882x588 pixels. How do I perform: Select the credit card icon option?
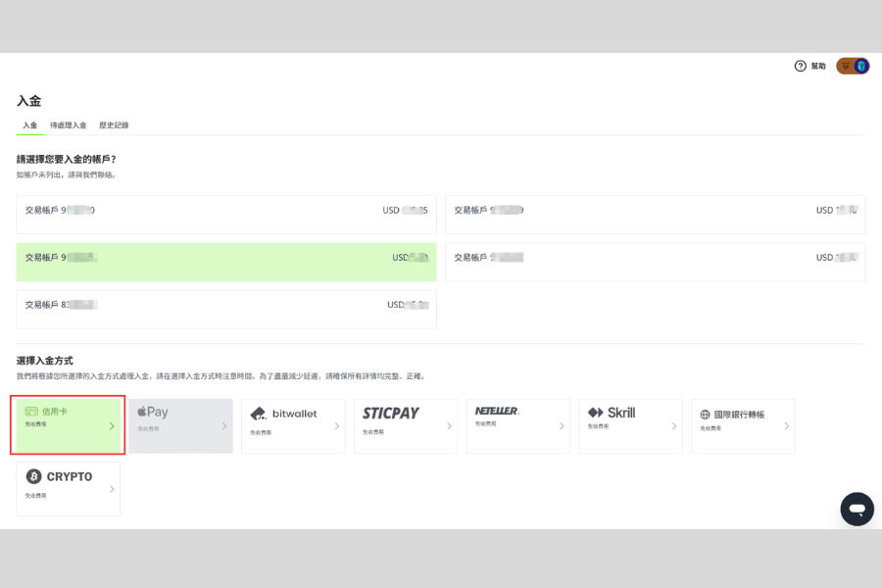tap(31, 413)
